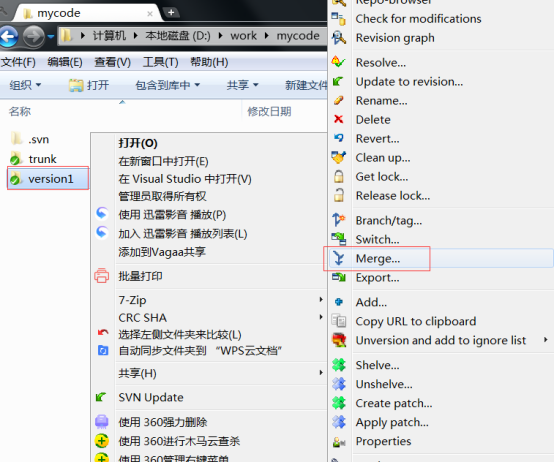554x463 pixels.
Task: Expand the 本地磁盘 (D:) breadcrumb arrow
Action: tap(220, 36)
